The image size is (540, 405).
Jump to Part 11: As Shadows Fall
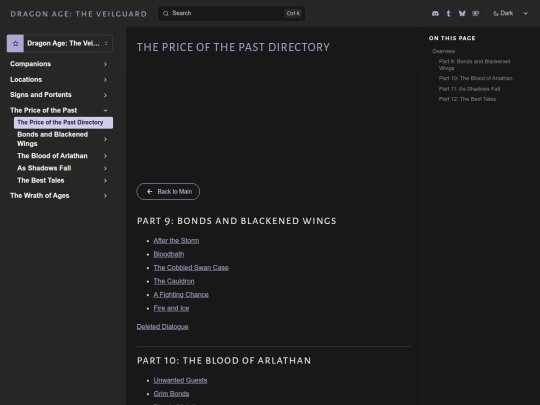click(469, 89)
